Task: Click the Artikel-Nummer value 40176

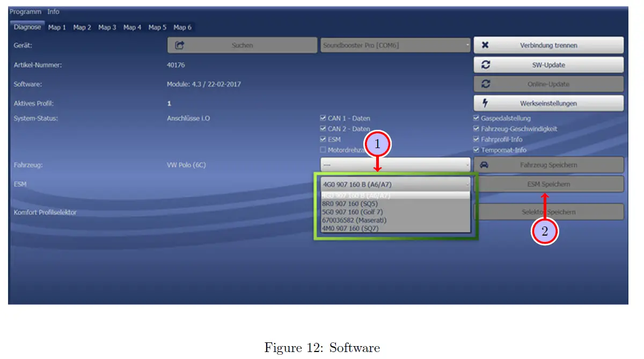Action: (x=175, y=65)
